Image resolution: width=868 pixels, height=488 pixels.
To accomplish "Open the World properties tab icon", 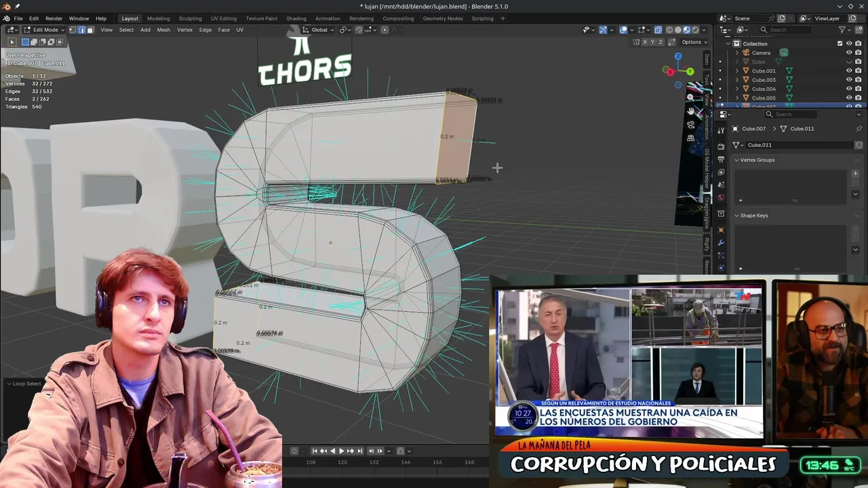I will click(721, 198).
